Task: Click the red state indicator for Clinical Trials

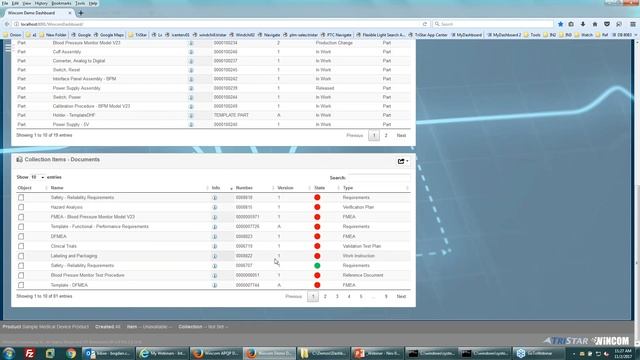Action: pos(317,246)
